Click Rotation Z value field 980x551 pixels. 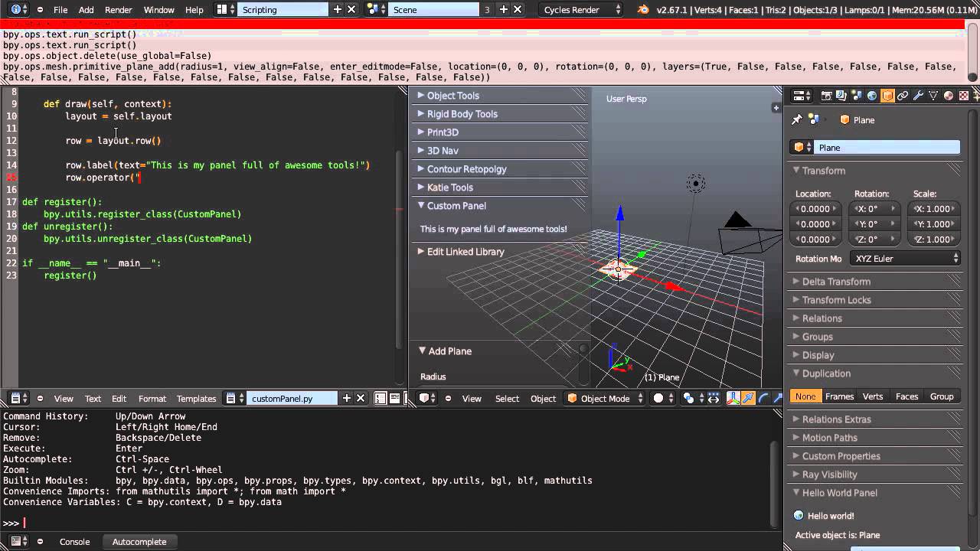click(874, 240)
